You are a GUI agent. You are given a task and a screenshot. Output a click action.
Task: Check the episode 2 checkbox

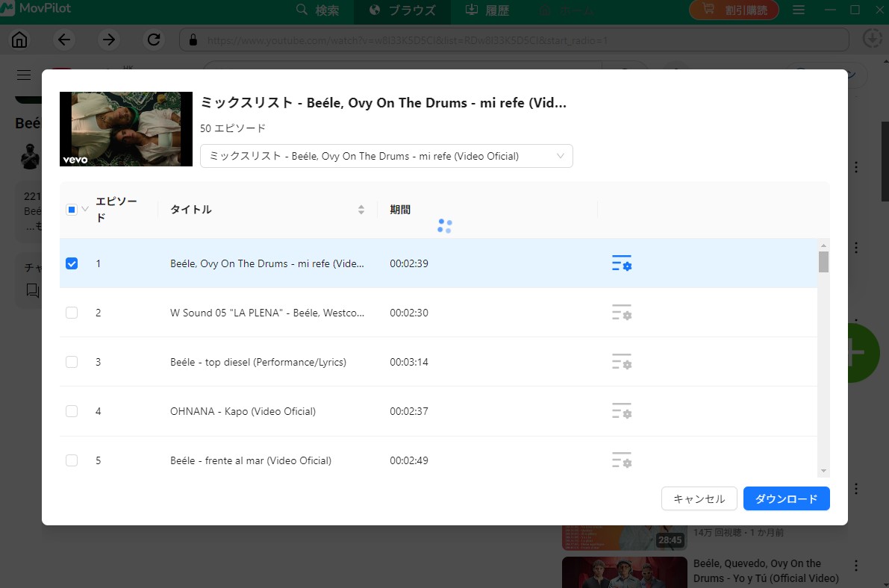point(72,313)
